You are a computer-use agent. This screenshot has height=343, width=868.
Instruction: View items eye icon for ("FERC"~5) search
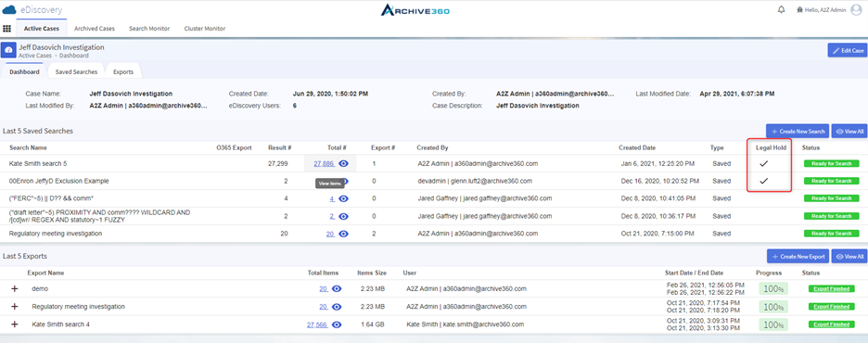tap(344, 198)
